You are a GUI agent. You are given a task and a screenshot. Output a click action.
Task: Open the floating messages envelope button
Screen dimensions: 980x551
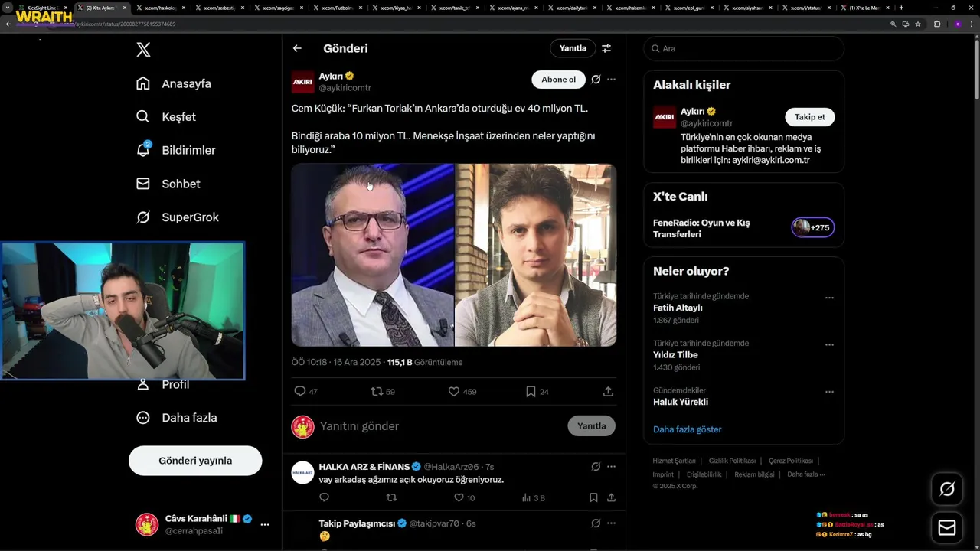click(x=947, y=528)
